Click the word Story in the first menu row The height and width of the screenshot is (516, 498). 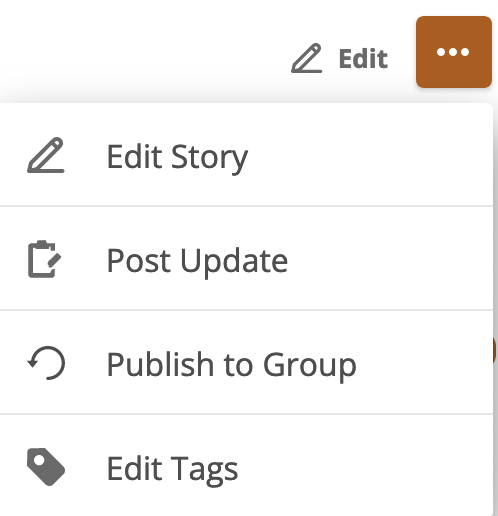click(209, 158)
